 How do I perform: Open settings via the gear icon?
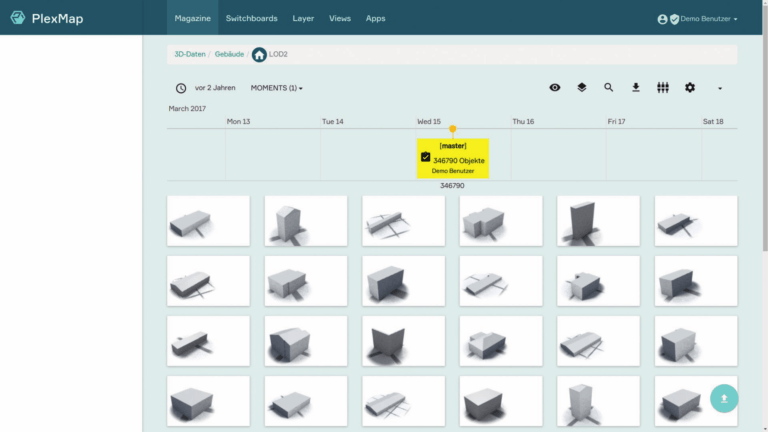(690, 88)
